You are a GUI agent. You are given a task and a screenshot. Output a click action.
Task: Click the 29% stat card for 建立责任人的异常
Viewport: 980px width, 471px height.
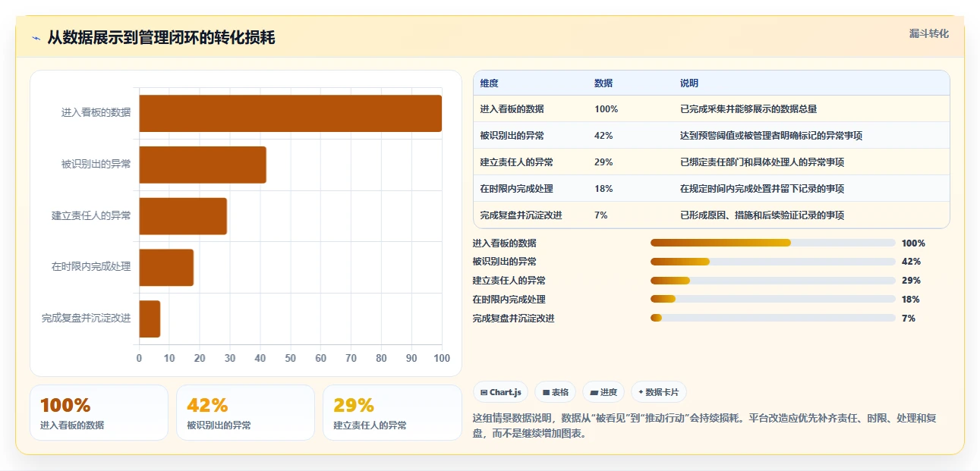(x=392, y=413)
